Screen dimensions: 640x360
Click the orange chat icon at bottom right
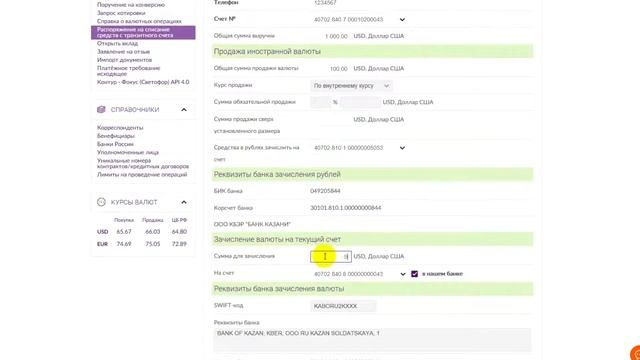[636, 353]
